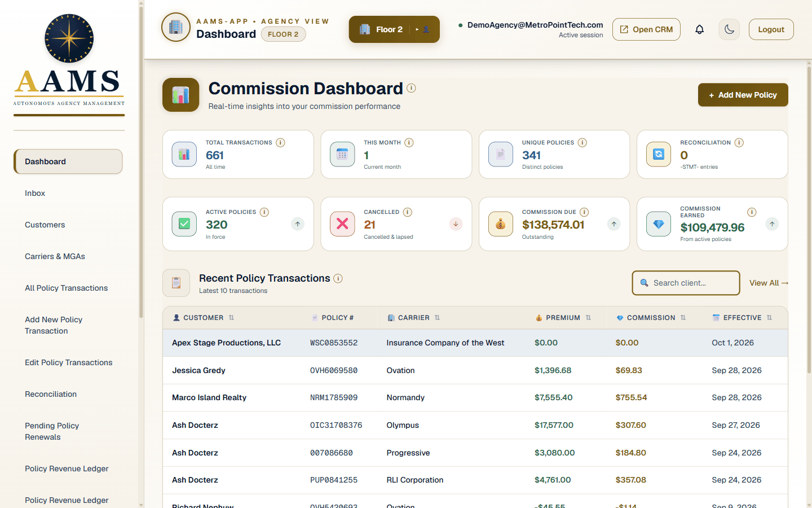812x508 pixels.
Task: Click the up arrow on Active Policies card
Action: (298, 224)
